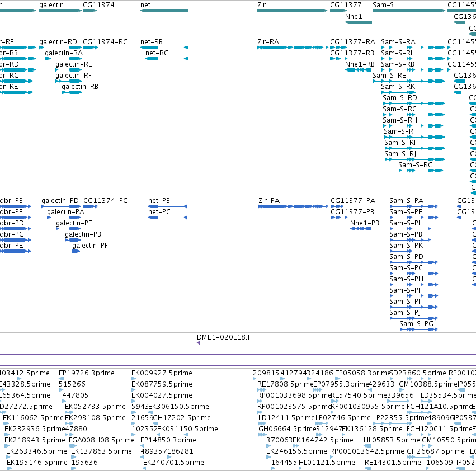Click the Zir-PA protein feature

pos(294,206)
